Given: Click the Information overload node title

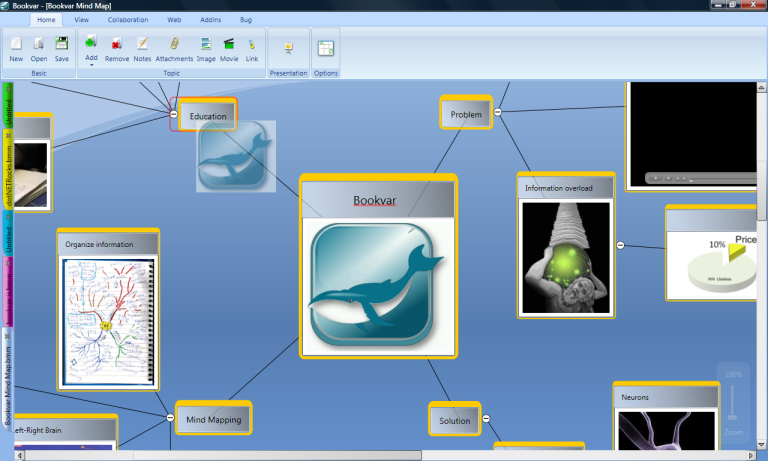Looking at the screenshot, I should tap(559, 188).
